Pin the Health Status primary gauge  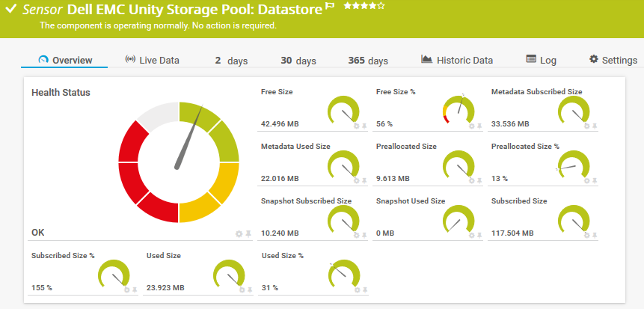click(x=248, y=234)
